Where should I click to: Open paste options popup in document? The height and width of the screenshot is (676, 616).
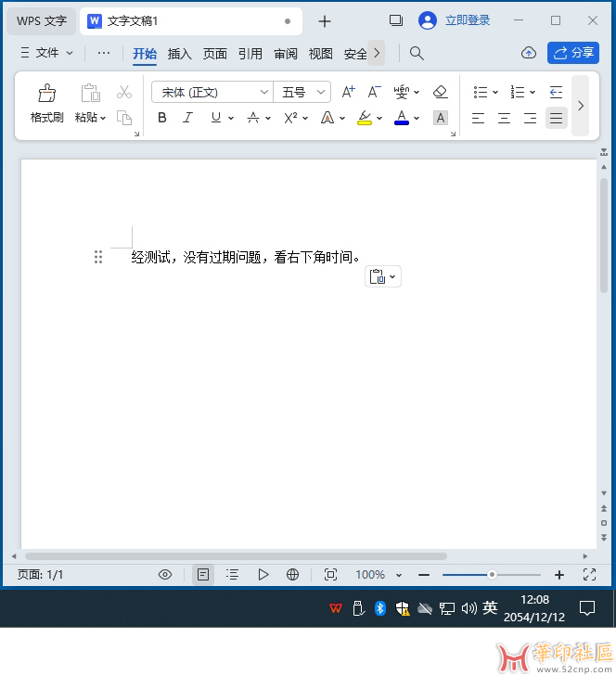pos(383,276)
